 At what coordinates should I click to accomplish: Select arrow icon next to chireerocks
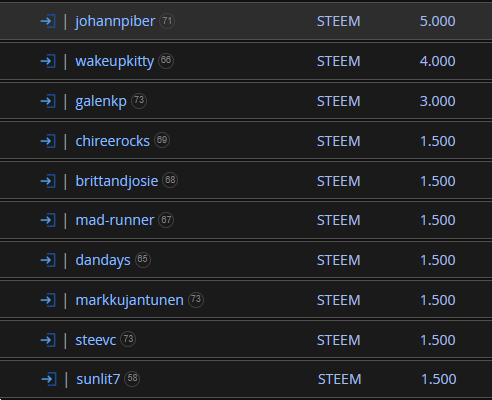(48, 141)
